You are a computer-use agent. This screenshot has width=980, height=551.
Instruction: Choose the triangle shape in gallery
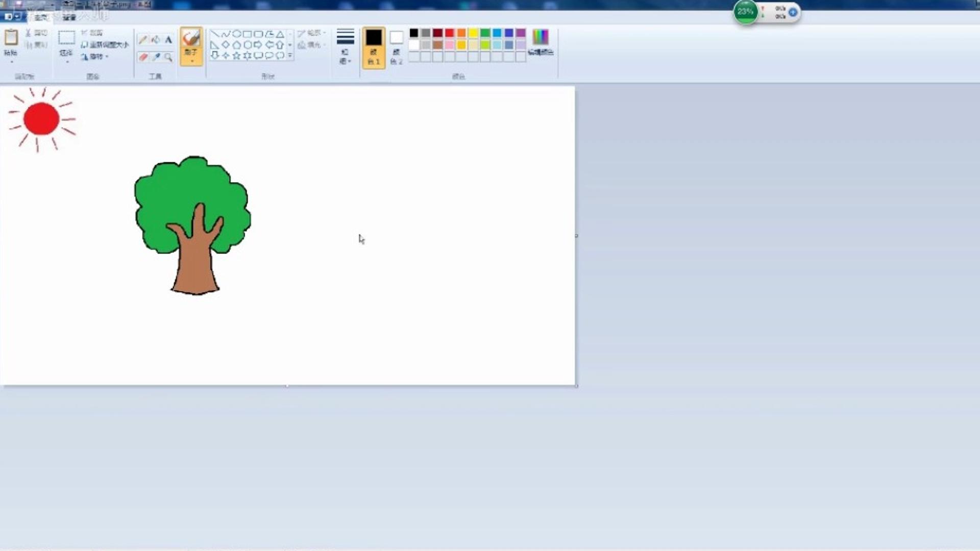(280, 34)
